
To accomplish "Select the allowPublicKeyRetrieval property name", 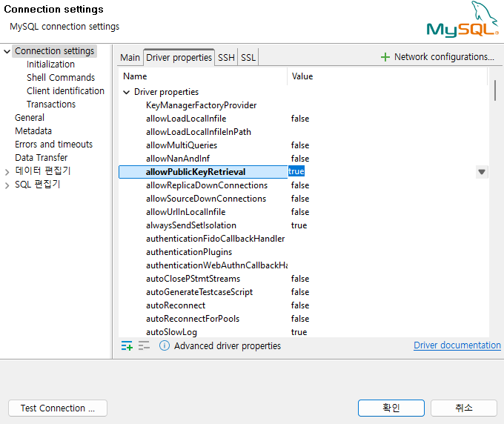I will click(196, 172).
